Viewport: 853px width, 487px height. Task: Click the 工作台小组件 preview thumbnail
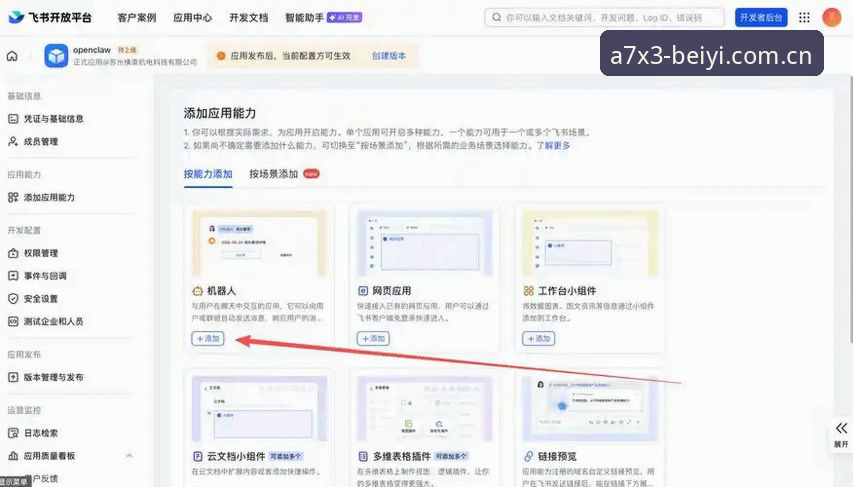pos(590,244)
